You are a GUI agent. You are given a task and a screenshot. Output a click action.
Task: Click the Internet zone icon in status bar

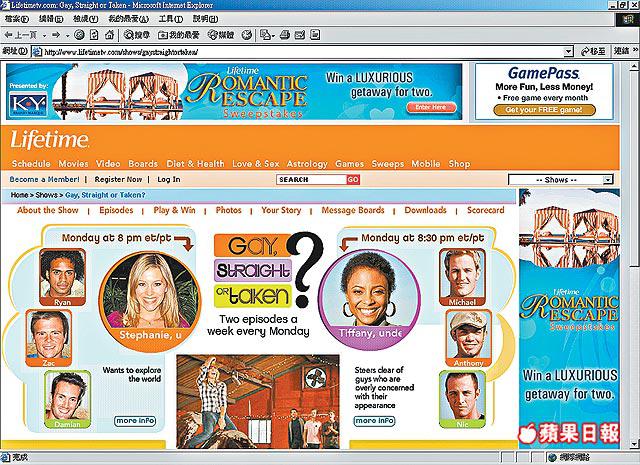coord(552,458)
